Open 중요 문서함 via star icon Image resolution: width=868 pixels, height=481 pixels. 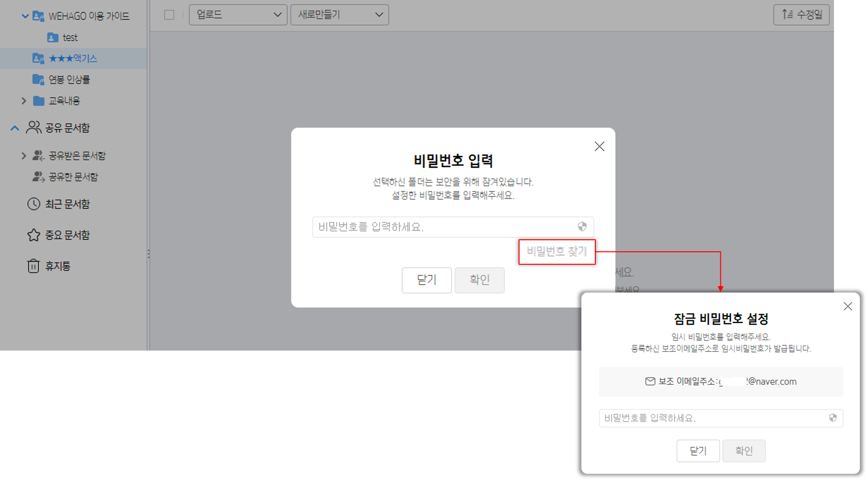[x=34, y=235]
